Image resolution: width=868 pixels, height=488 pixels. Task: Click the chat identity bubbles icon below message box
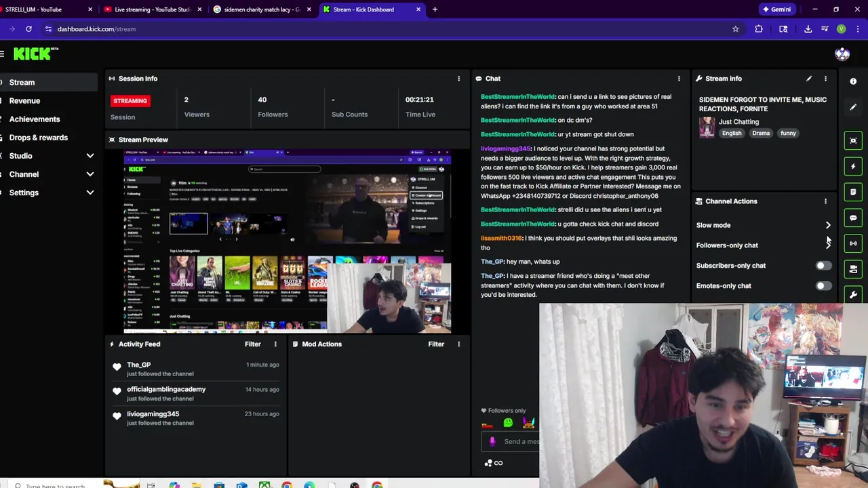point(488,463)
